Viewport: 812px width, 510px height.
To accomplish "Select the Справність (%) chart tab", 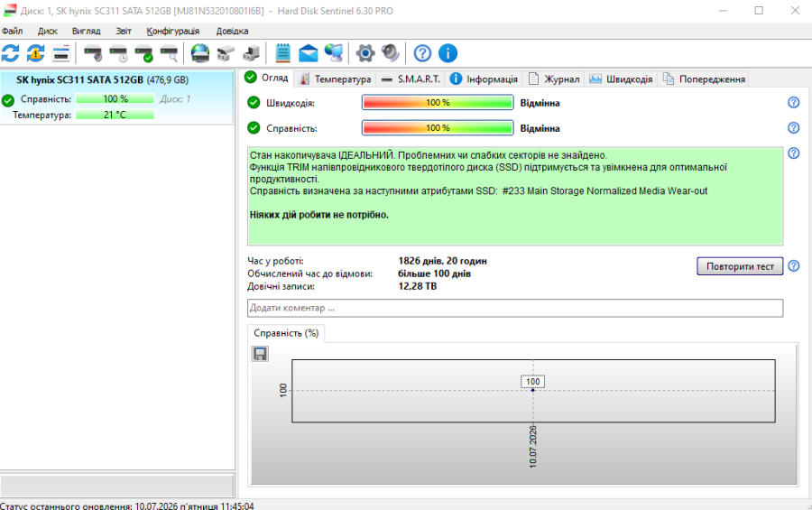I will [286, 333].
